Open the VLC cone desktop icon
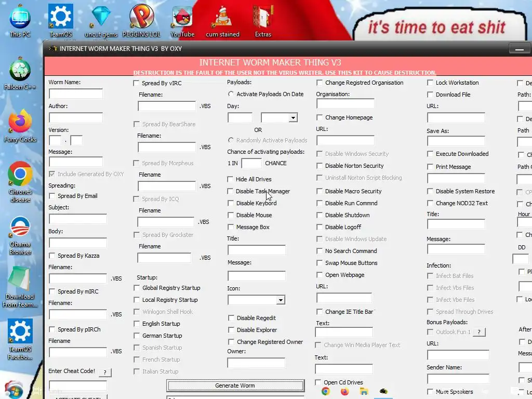This screenshot has height=399, width=532. pyautogui.click(x=222, y=20)
